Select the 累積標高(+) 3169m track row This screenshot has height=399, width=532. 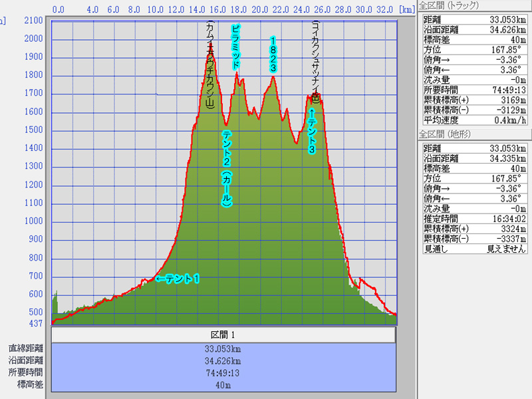(x=475, y=100)
